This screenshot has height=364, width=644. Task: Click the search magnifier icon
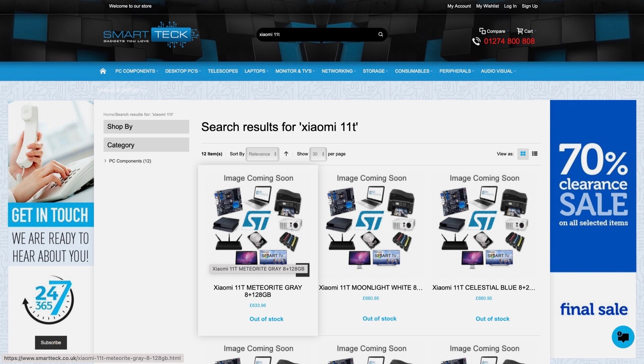[380, 34]
